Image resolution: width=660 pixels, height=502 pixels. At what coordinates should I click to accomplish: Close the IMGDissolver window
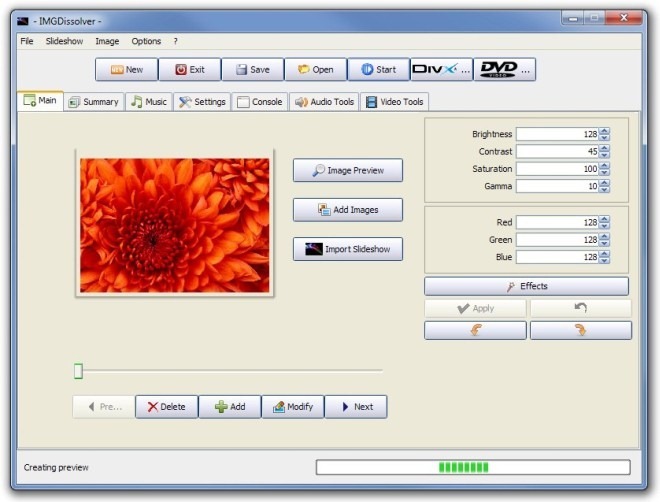tap(623, 18)
